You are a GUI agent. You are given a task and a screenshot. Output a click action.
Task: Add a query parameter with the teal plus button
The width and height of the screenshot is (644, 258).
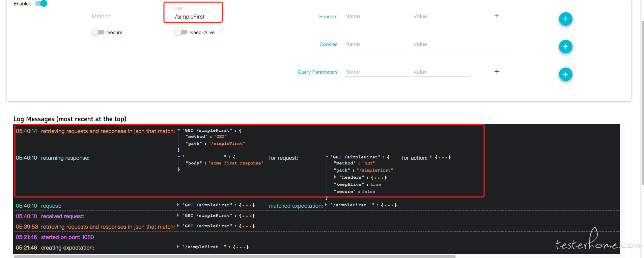[x=565, y=74]
